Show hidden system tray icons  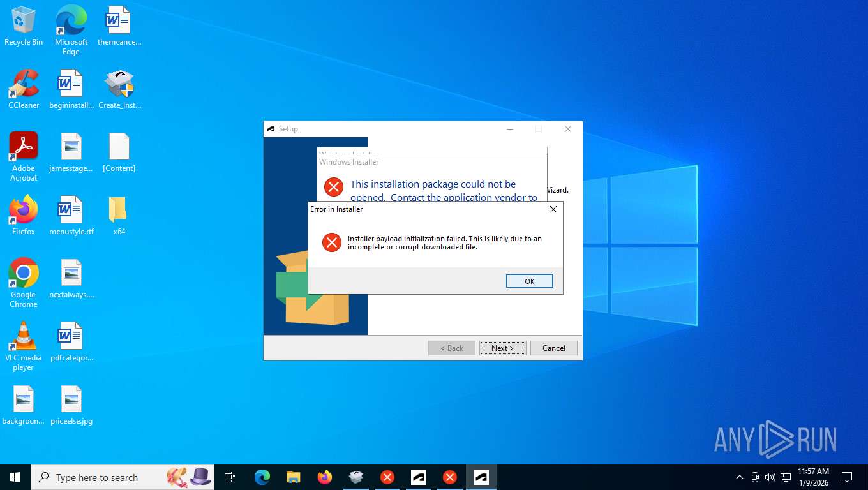[x=740, y=477]
